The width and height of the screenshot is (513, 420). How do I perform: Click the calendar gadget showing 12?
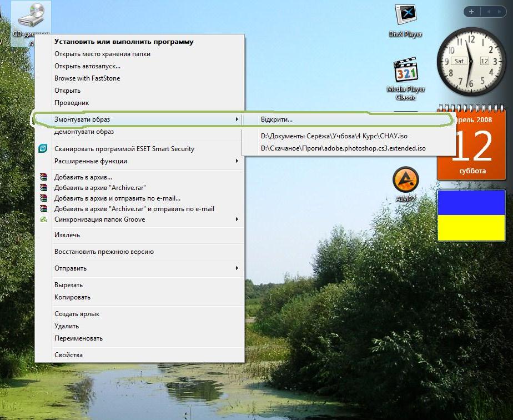tap(472, 144)
